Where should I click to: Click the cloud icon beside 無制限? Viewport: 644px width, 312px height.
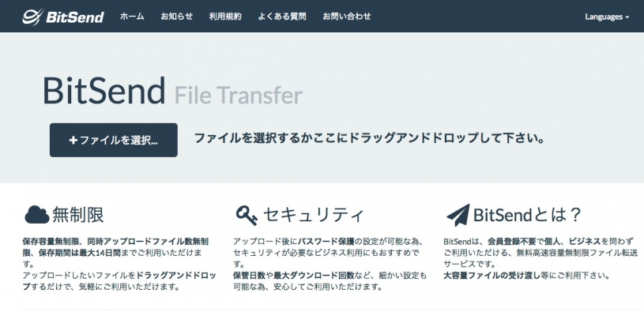[x=36, y=214]
